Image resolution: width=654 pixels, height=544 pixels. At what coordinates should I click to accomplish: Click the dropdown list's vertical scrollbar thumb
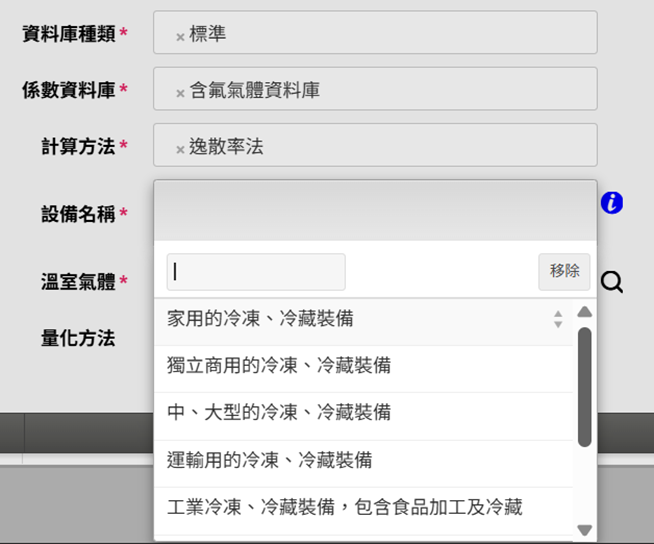[x=585, y=385]
